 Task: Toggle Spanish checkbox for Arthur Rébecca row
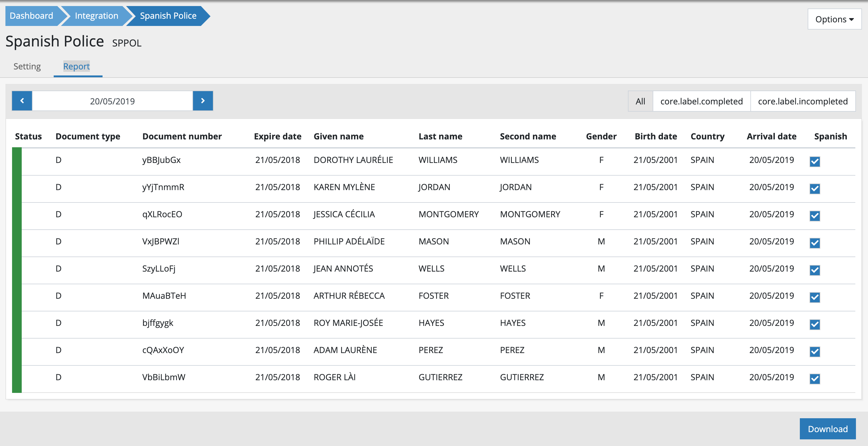(814, 297)
